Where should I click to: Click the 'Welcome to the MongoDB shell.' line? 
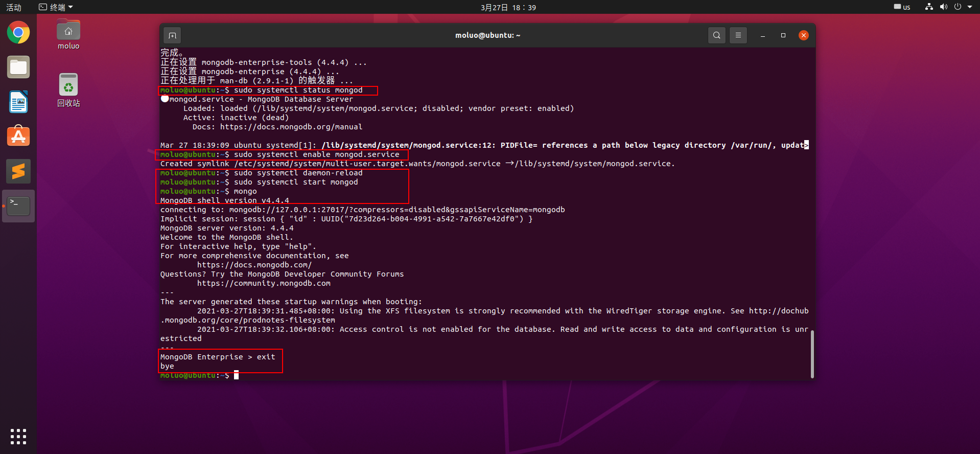click(227, 237)
